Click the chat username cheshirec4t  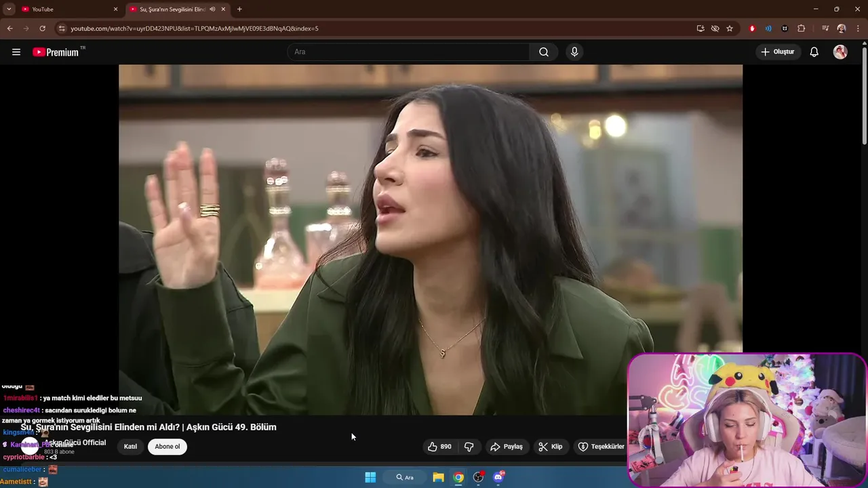point(22,411)
